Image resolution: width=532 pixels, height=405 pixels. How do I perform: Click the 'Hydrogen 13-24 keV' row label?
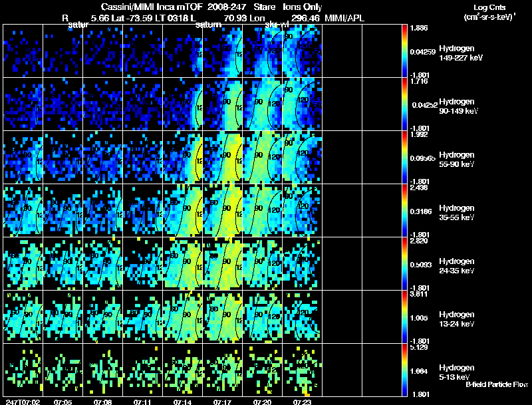tap(457, 319)
